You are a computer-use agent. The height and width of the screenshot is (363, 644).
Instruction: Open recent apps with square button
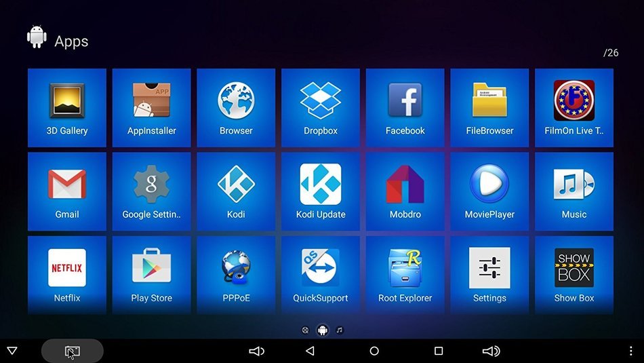pos(439,351)
